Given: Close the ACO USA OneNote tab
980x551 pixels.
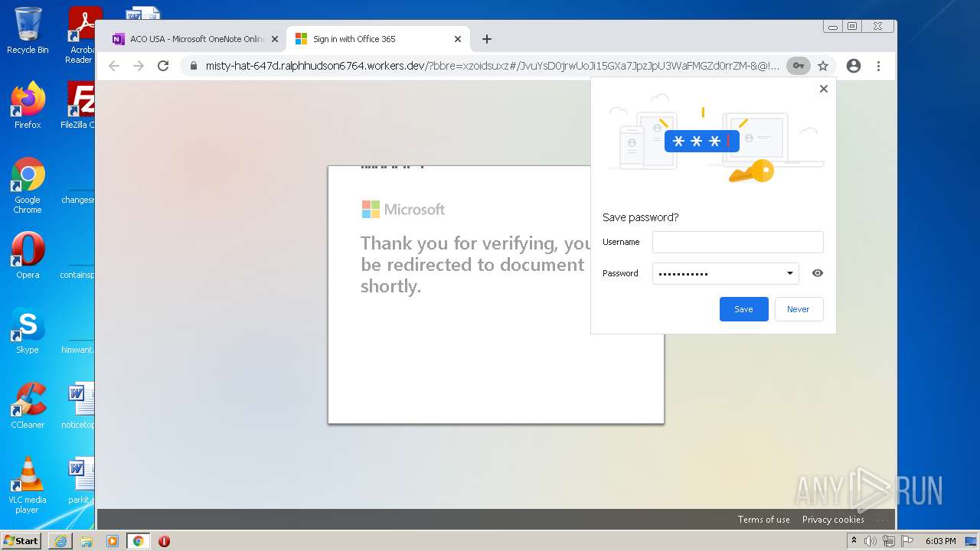Looking at the screenshot, I should tap(275, 39).
